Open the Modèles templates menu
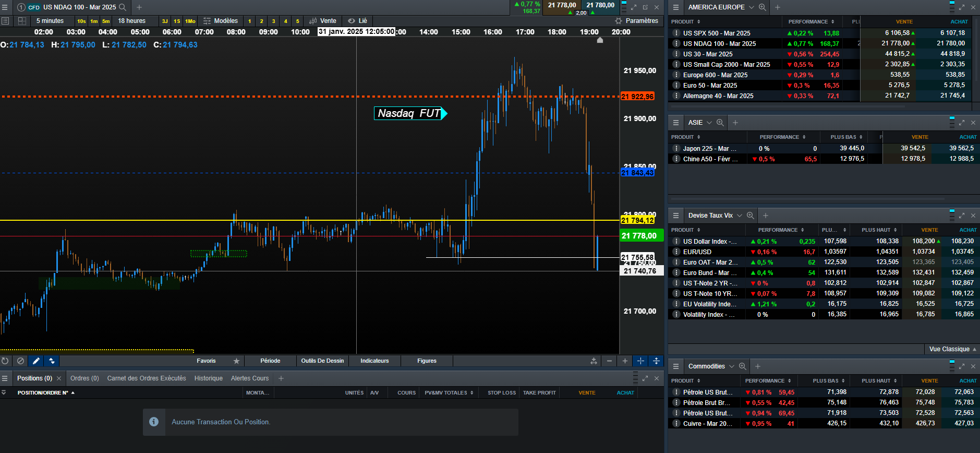 [x=221, y=21]
